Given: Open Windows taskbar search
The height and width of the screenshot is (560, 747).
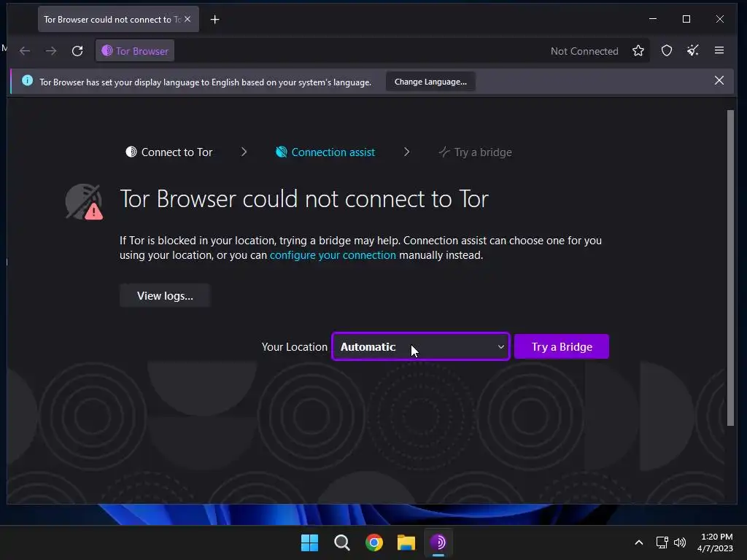Looking at the screenshot, I should pos(341,542).
